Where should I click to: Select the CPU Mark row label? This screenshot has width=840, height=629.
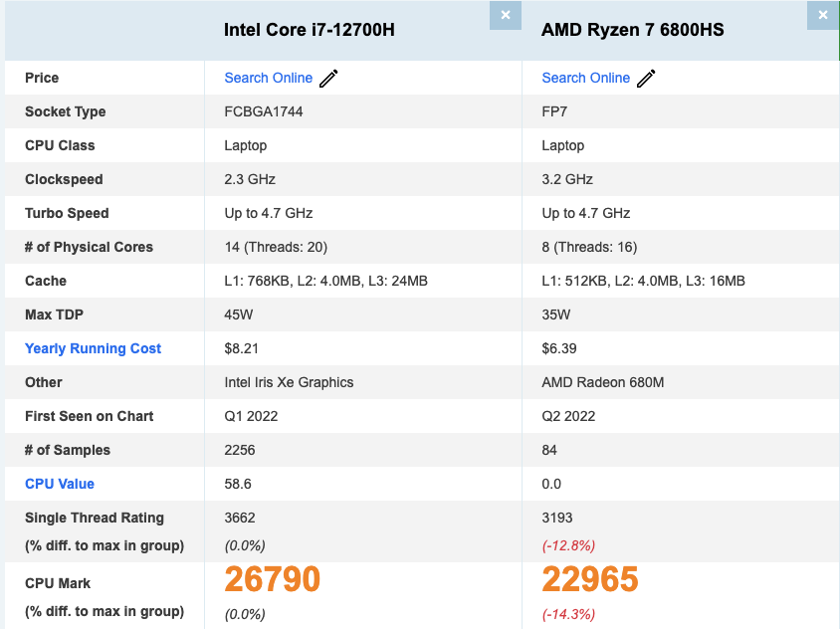58,583
